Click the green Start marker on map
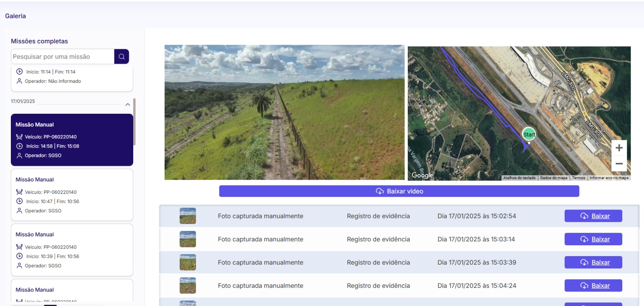644x306 pixels. point(528,134)
